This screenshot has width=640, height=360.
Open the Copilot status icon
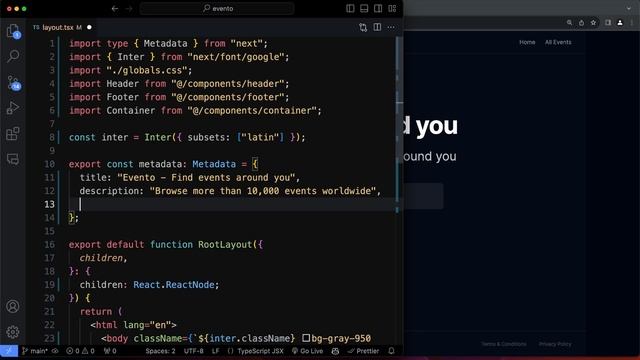click(x=335, y=351)
